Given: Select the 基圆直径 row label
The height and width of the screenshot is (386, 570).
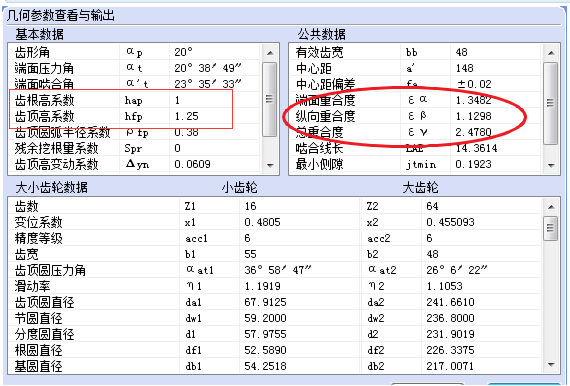Looking at the screenshot, I should (x=38, y=366).
